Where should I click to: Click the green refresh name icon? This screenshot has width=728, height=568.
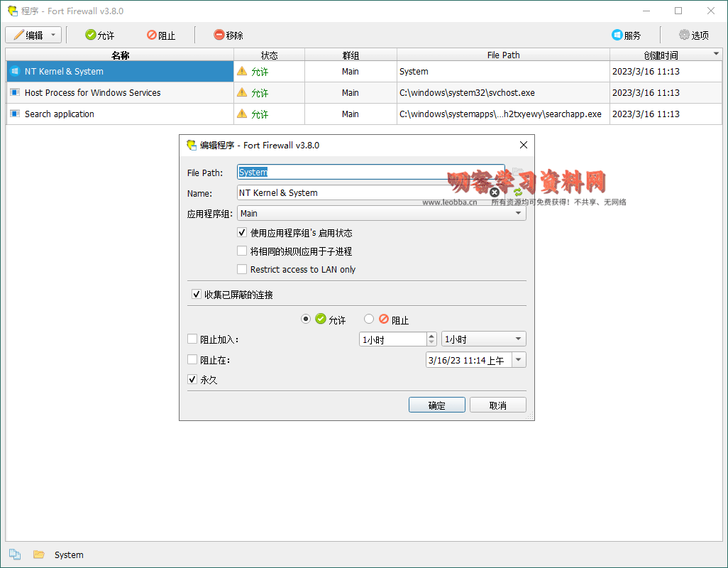pos(518,192)
